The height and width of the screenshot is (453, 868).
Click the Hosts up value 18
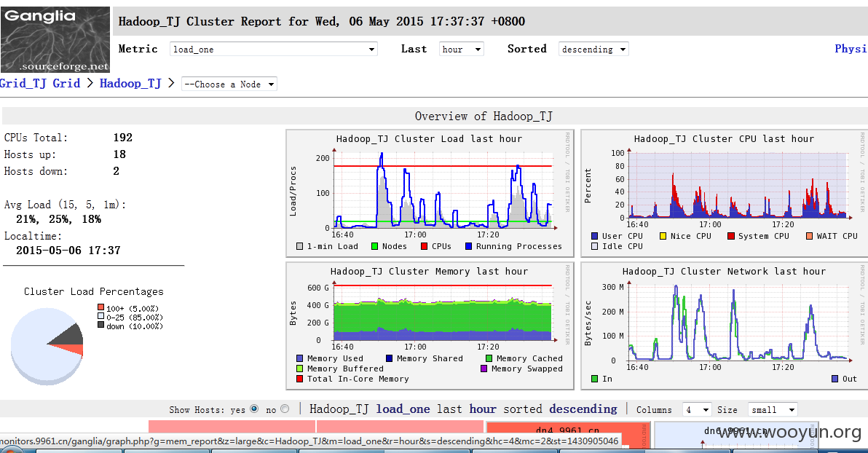tap(119, 154)
